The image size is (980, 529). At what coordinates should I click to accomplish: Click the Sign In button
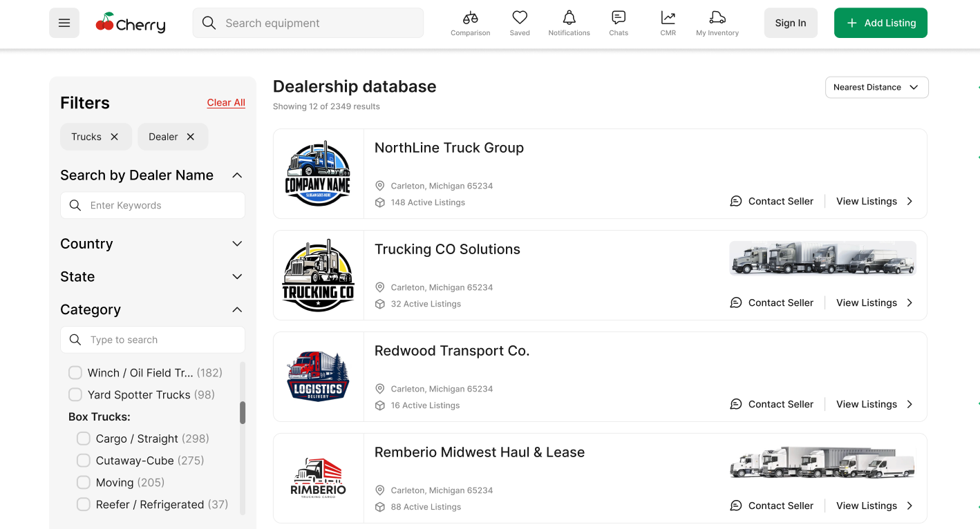(x=790, y=23)
